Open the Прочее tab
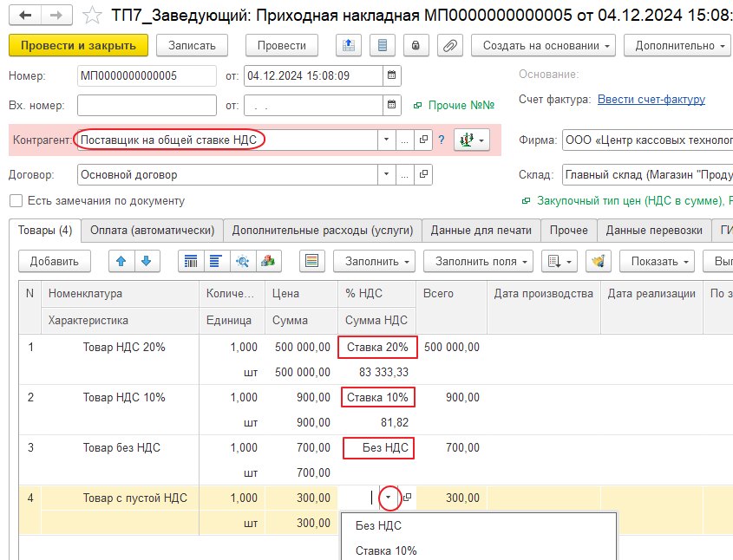 click(569, 231)
